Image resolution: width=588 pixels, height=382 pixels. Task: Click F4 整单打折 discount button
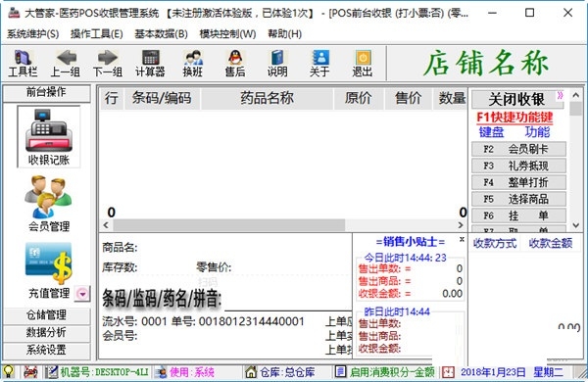518,182
